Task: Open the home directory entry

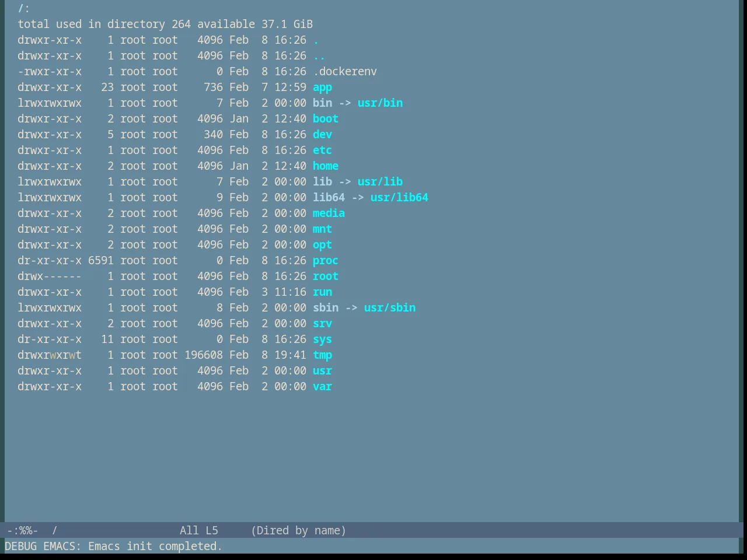Action: pyautogui.click(x=326, y=166)
